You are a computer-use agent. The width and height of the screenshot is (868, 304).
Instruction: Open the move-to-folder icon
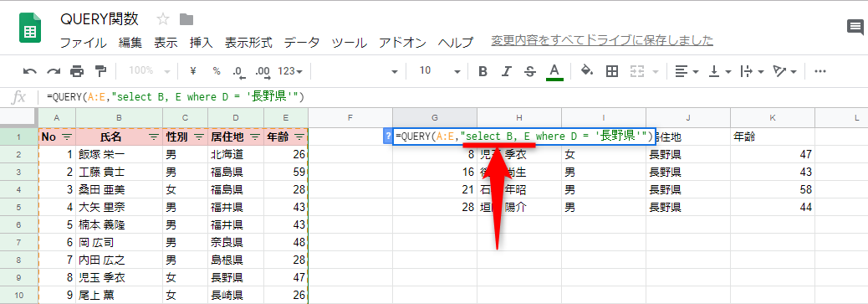pyautogui.click(x=186, y=20)
